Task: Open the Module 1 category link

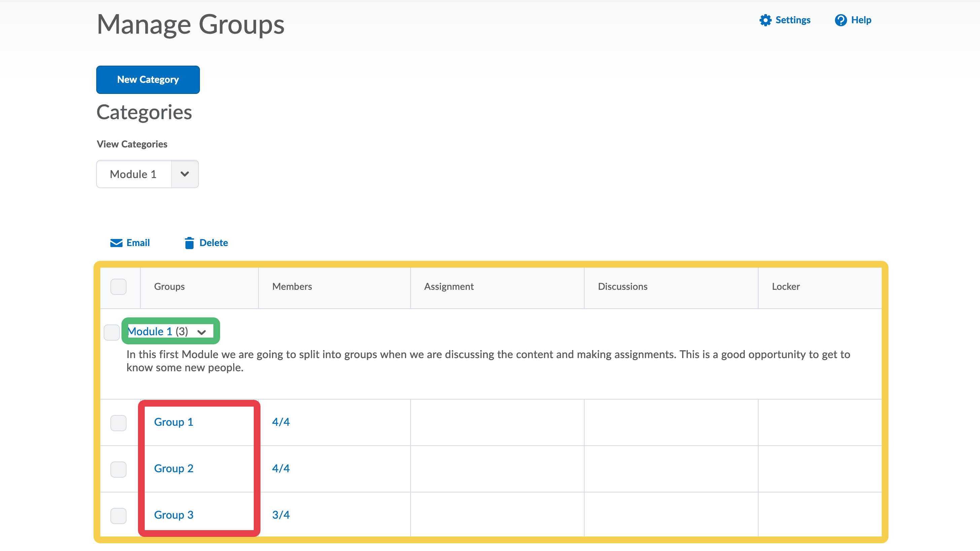Action: (x=150, y=332)
